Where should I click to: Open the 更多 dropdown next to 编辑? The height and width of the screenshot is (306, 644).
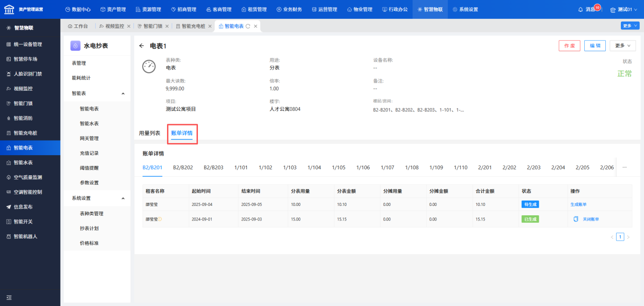(623, 46)
